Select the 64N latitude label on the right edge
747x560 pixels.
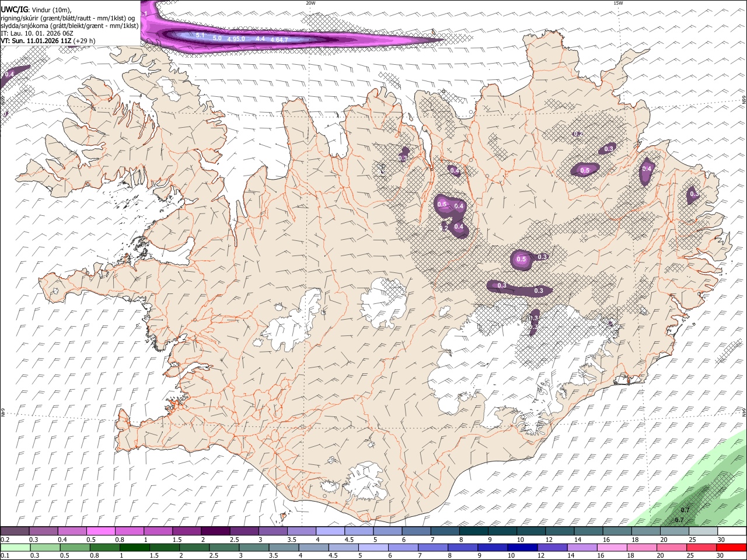click(744, 412)
